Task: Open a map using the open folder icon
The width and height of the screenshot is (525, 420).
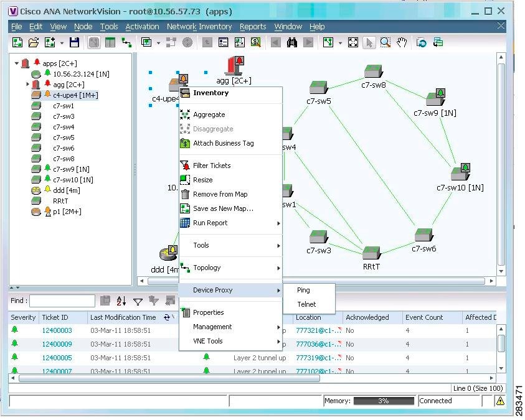Action: click(x=34, y=42)
